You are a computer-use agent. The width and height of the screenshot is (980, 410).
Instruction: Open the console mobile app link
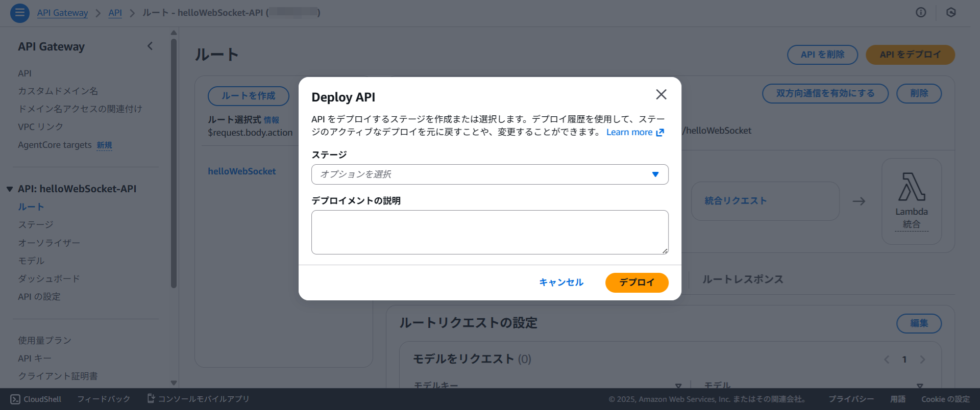click(x=198, y=399)
